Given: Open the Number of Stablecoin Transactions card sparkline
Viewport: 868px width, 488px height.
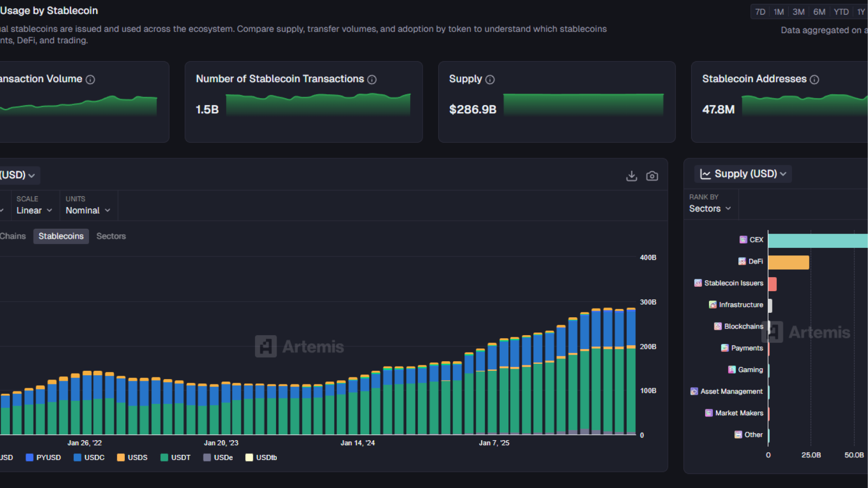Looking at the screenshot, I should (x=318, y=104).
